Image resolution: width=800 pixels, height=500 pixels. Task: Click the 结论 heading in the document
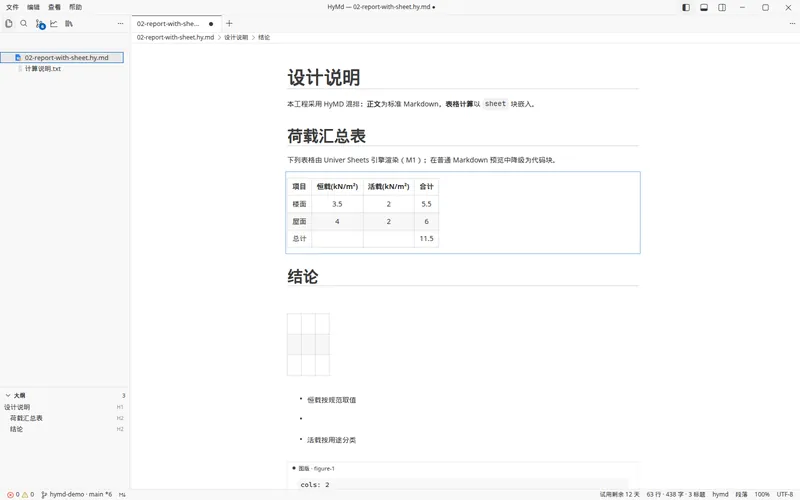click(303, 277)
